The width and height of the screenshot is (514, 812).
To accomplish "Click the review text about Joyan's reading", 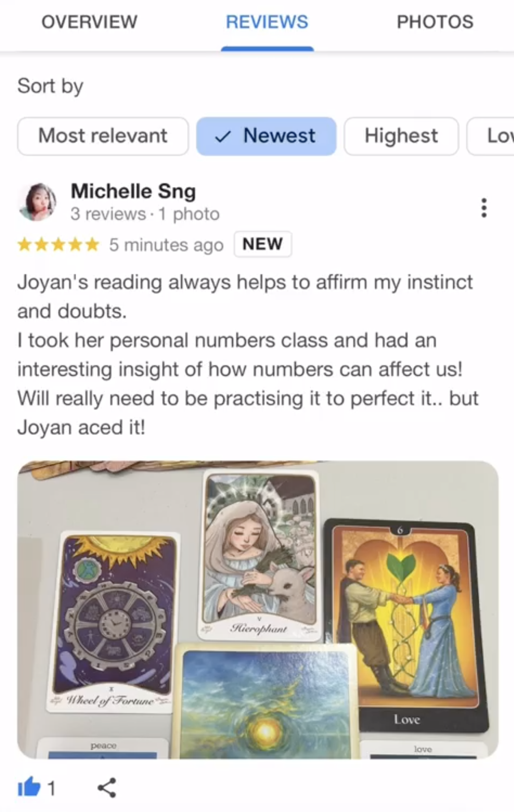I will 248,355.
